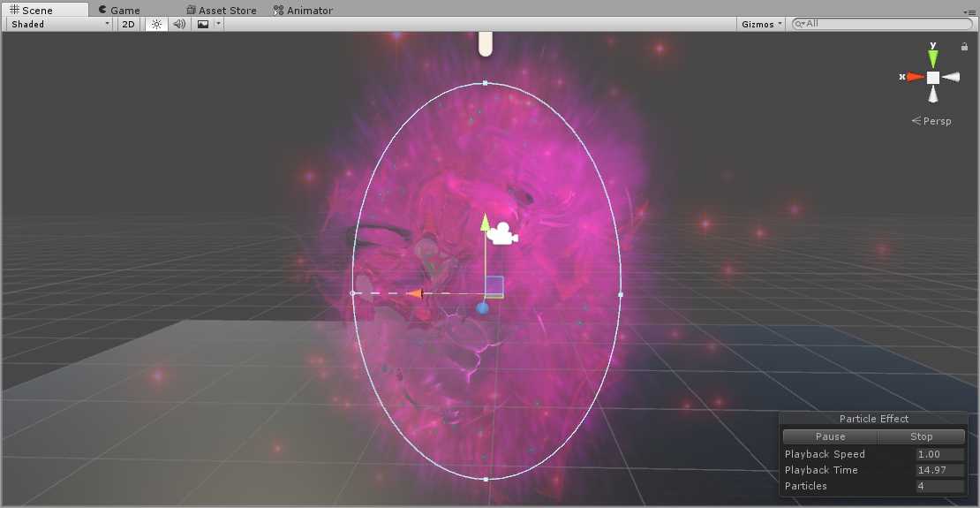Viewport: 980px width, 508px height.
Task: Toggle scene audio speaker icon
Action: point(179,25)
